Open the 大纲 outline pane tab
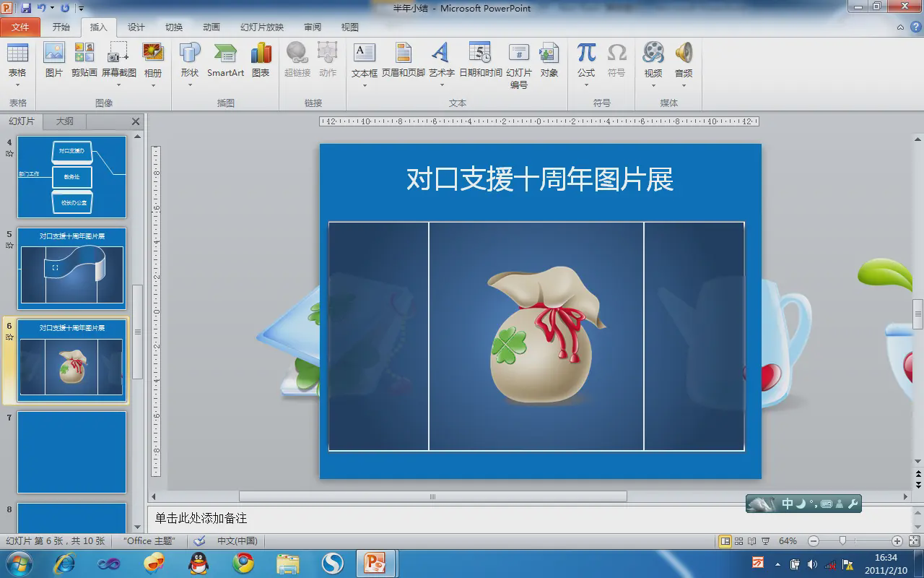This screenshot has width=924, height=578. 65,121
